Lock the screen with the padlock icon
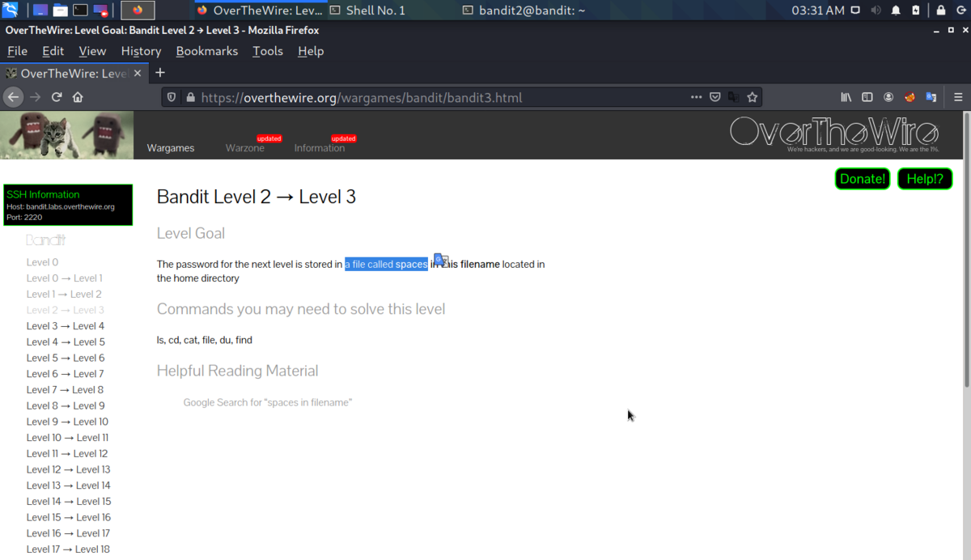The height and width of the screenshot is (560, 971). [x=941, y=11]
